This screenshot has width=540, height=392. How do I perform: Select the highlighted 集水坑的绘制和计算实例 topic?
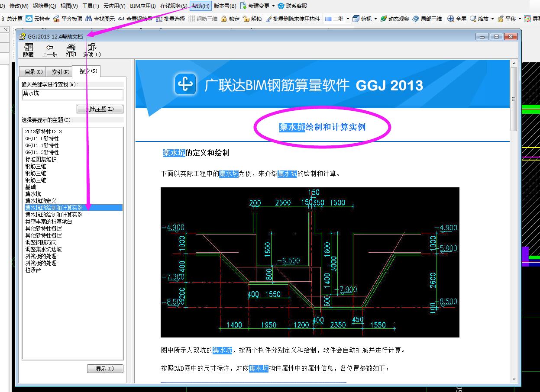click(73, 208)
